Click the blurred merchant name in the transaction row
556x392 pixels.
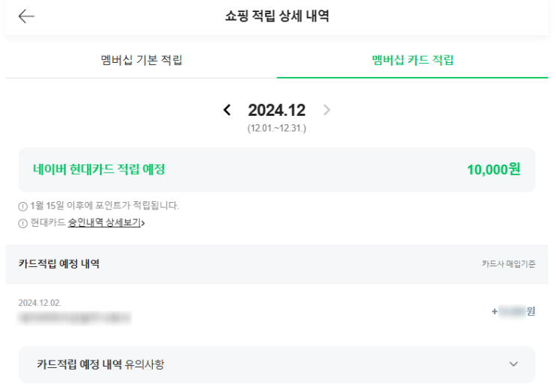[75, 318]
